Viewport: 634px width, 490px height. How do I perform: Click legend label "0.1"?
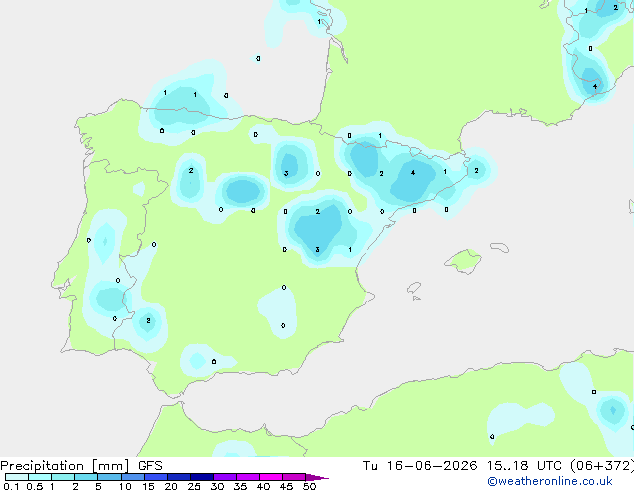point(11,486)
